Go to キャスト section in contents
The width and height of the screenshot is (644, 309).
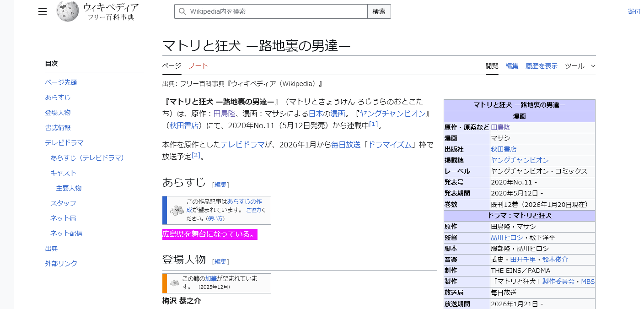(x=63, y=173)
